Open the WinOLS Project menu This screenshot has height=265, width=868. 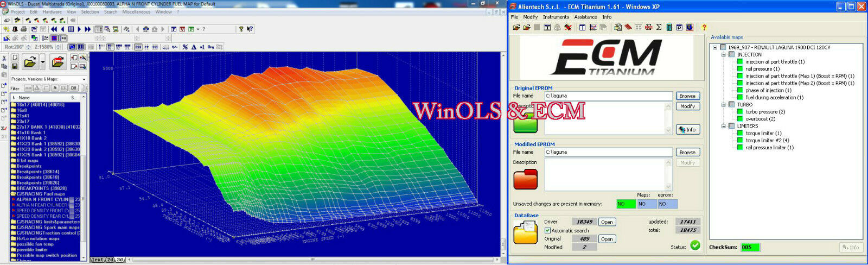pos(17,11)
